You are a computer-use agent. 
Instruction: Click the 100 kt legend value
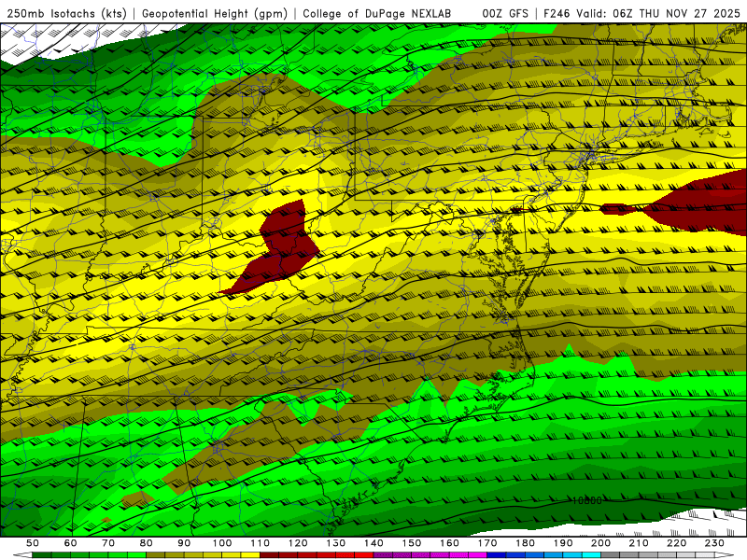coord(222,543)
